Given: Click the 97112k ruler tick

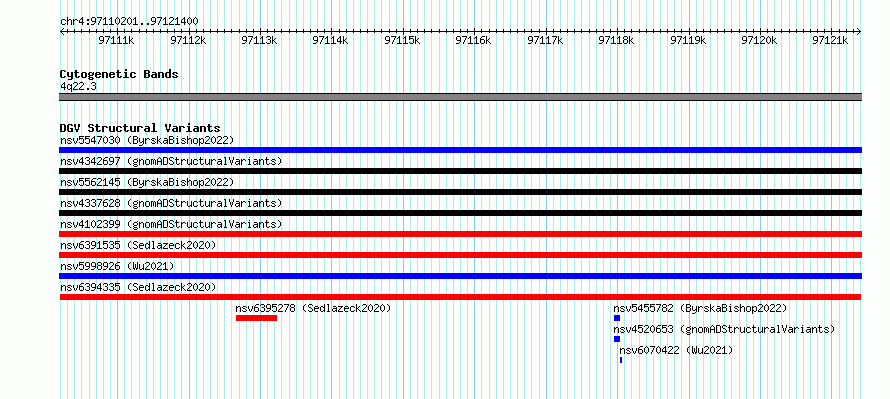Looking at the screenshot, I should [188, 39].
